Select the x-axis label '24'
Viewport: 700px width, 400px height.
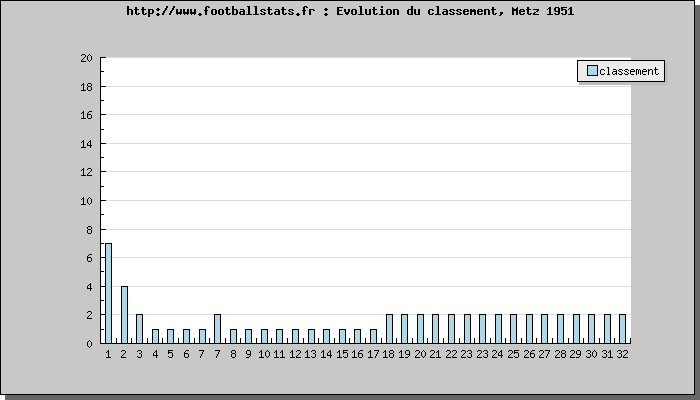click(x=498, y=354)
